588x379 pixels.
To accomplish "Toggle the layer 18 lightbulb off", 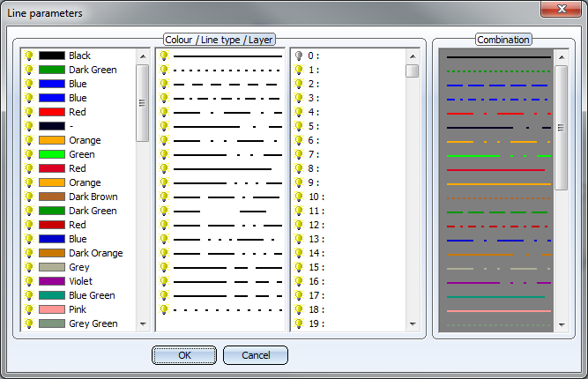I will tap(299, 309).
